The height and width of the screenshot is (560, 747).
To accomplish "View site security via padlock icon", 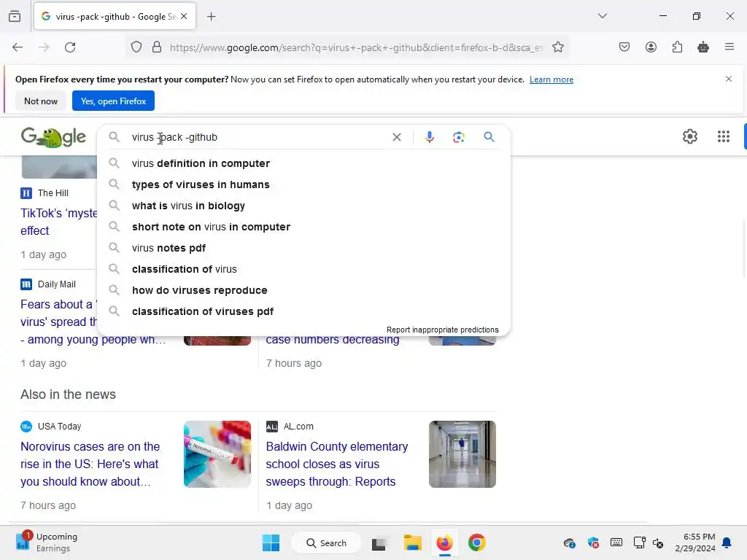I will [x=157, y=47].
